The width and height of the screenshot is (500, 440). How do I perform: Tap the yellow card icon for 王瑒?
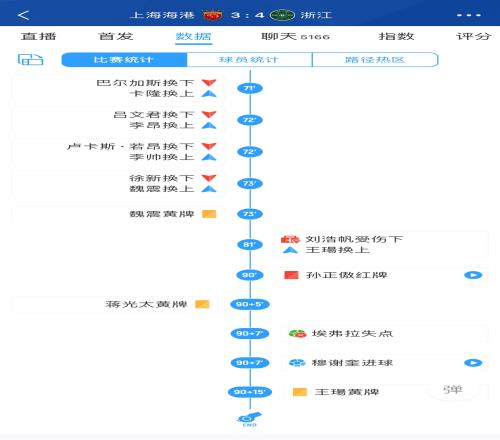[300, 392]
